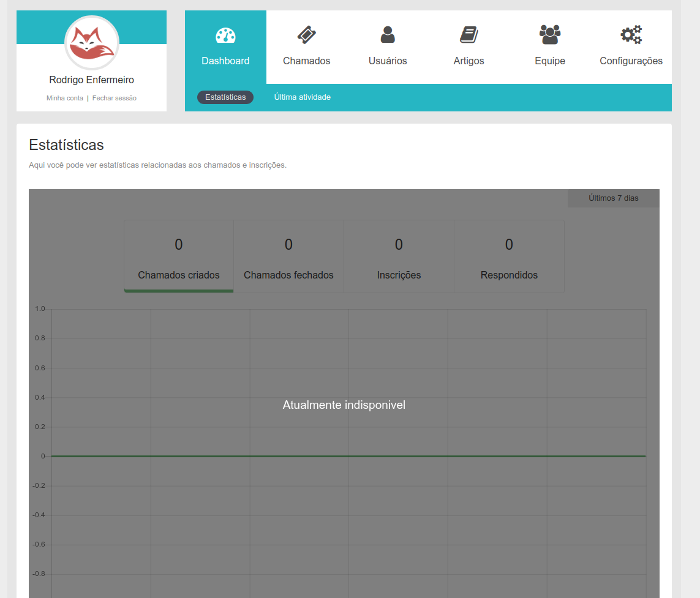Viewport: 700px width, 598px height.
Task: Select the Chamados ticket icon
Action: click(306, 35)
